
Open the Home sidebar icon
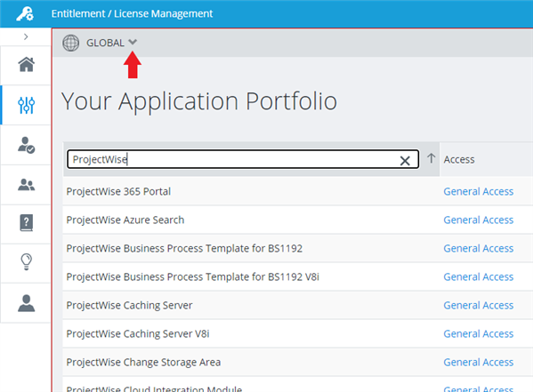pyautogui.click(x=26, y=65)
